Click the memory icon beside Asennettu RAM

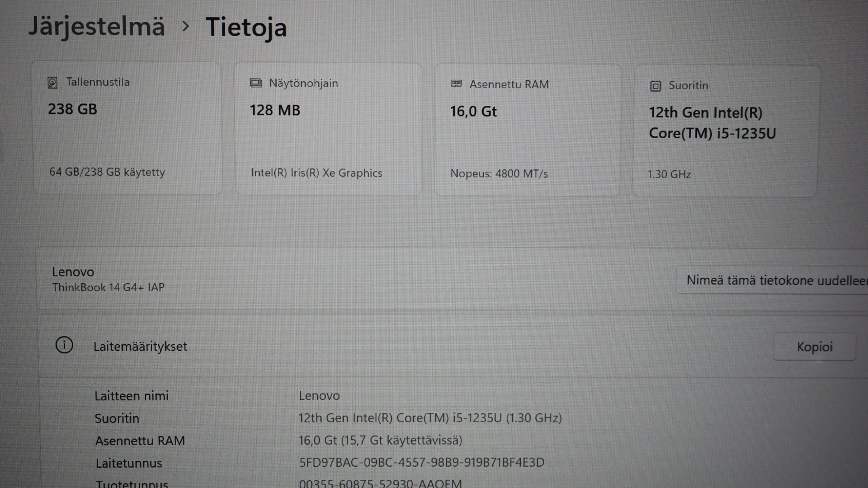coord(456,83)
